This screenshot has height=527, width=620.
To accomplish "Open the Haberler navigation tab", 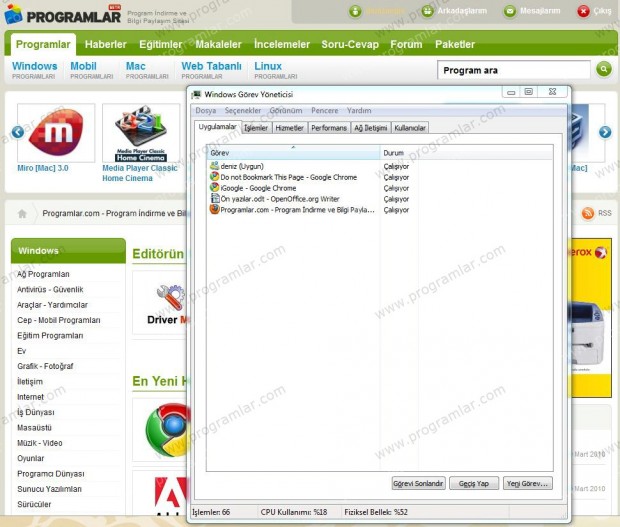I will (106, 44).
